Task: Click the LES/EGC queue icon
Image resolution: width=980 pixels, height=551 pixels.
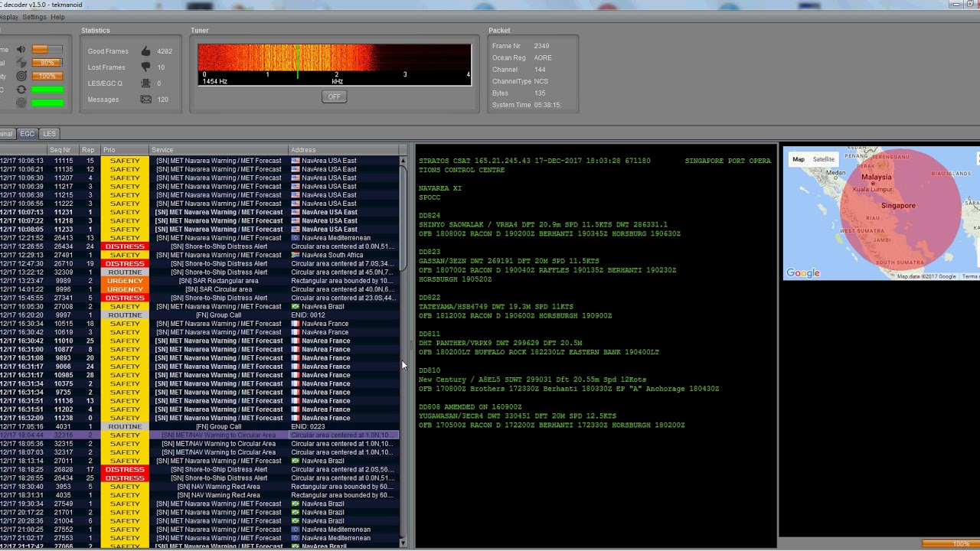Action: 145,83
